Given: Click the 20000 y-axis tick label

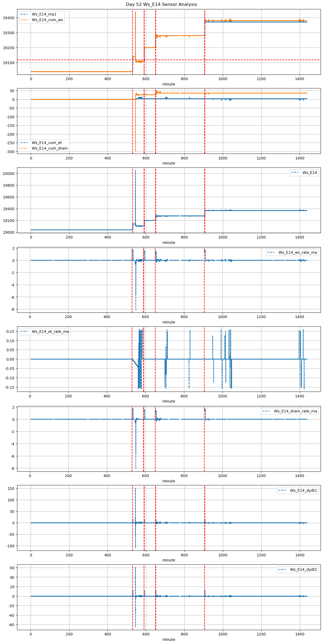Looking at the screenshot, I should click(x=9, y=174).
